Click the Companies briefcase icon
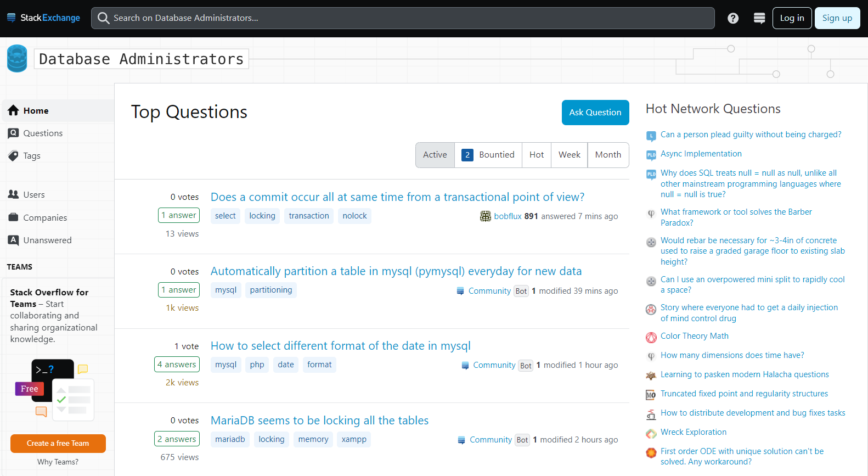 [x=13, y=217]
